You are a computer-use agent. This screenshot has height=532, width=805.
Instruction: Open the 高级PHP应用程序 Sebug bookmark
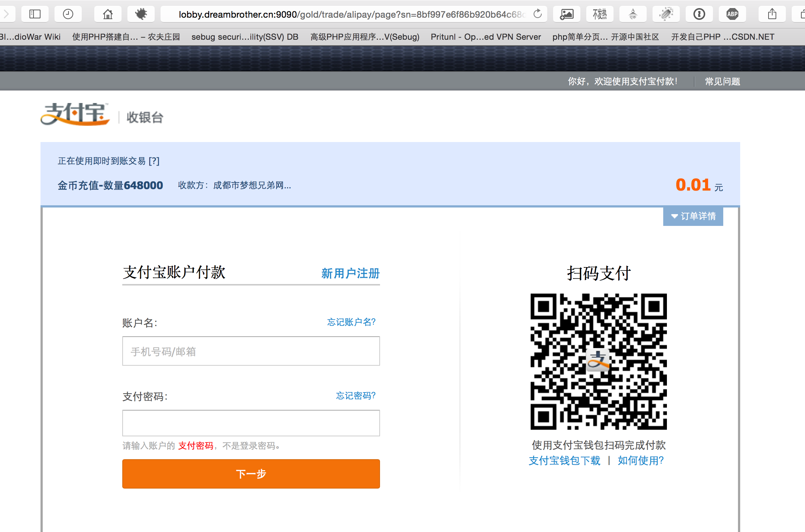pyautogui.click(x=365, y=37)
